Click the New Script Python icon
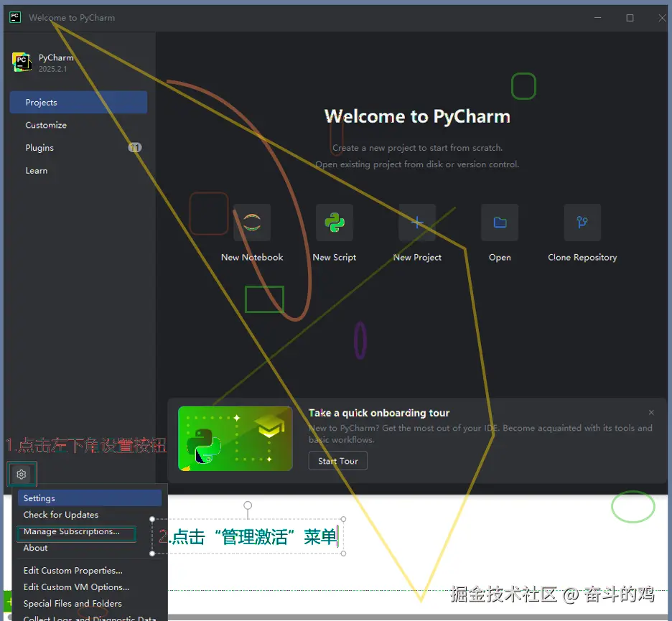The width and height of the screenshot is (672, 621). tap(335, 223)
